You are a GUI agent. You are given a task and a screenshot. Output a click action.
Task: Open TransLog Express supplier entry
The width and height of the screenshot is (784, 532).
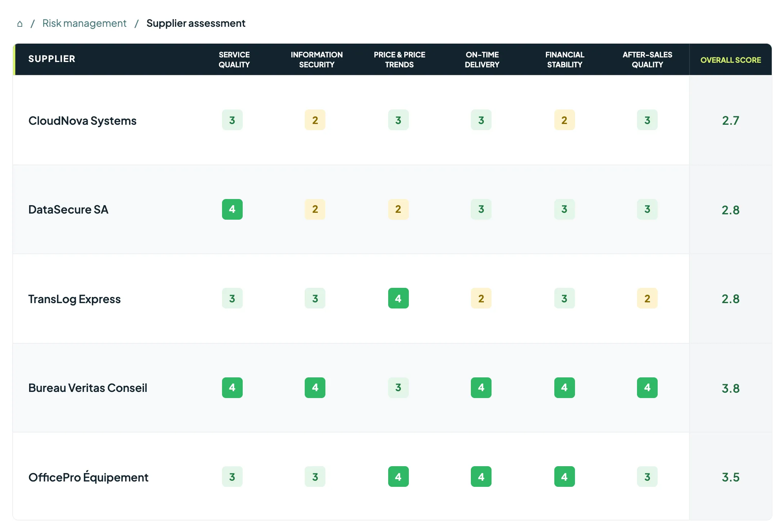[74, 299]
